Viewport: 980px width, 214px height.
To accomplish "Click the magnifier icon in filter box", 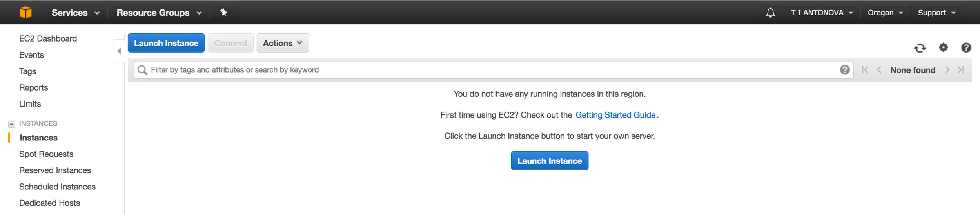I will pyautogui.click(x=143, y=70).
